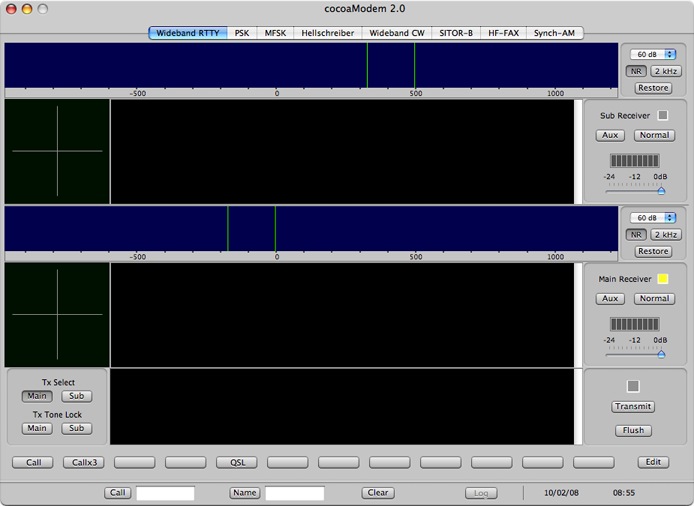The width and height of the screenshot is (694, 506).
Task: Click the blank macro button left of Edit
Action: tap(594, 463)
